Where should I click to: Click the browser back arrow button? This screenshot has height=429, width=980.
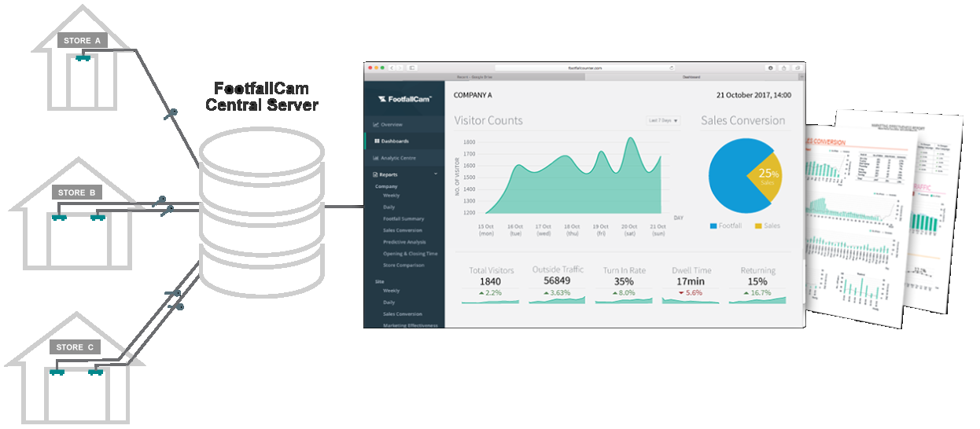click(x=392, y=68)
